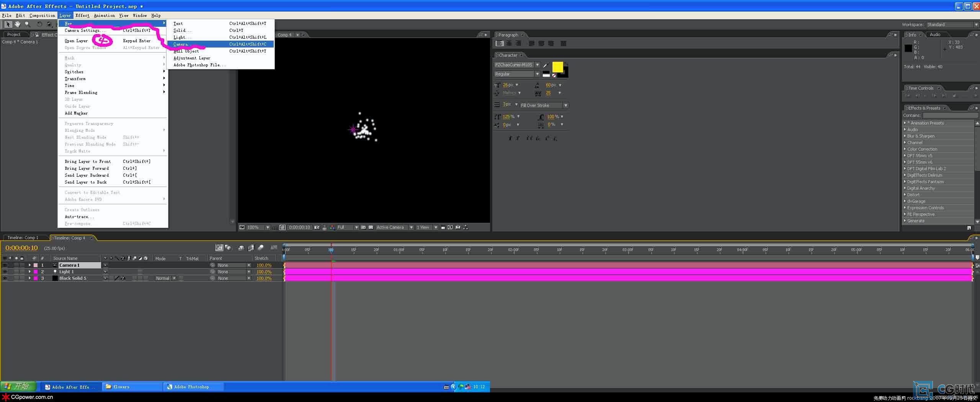Select the Rotation tool
The image size is (980, 402).
[x=39, y=24]
